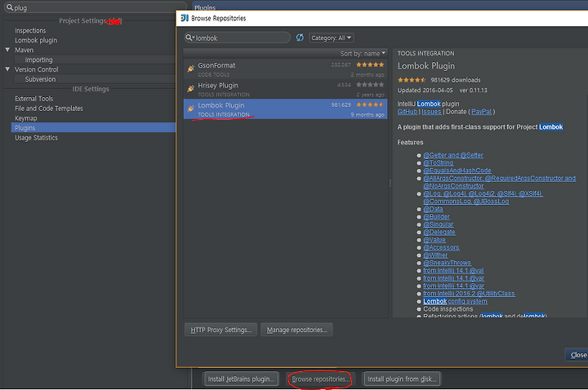Viewport: 588px width, 390px height.
Task: Select Hrisey Plugin row
Action: coord(285,89)
